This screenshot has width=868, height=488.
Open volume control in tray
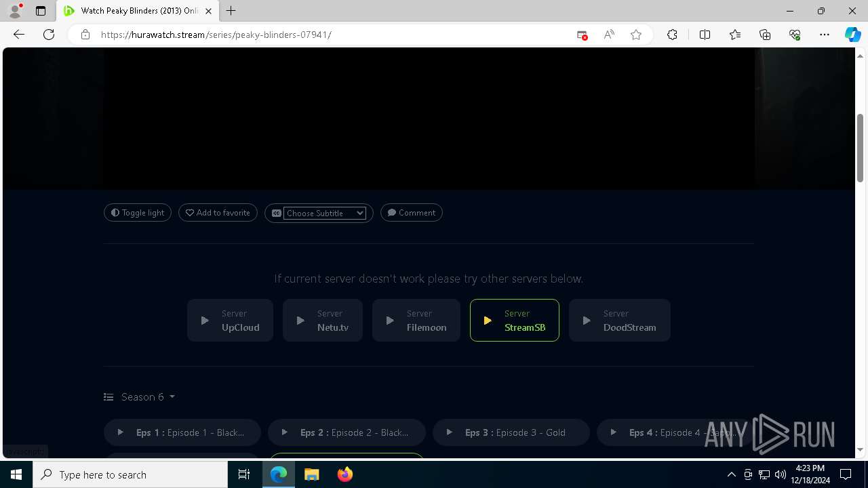pos(781,474)
